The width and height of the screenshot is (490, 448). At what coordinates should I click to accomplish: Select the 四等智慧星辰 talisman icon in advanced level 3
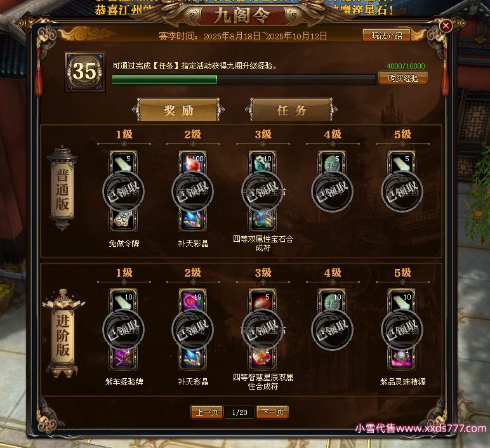[262, 358]
